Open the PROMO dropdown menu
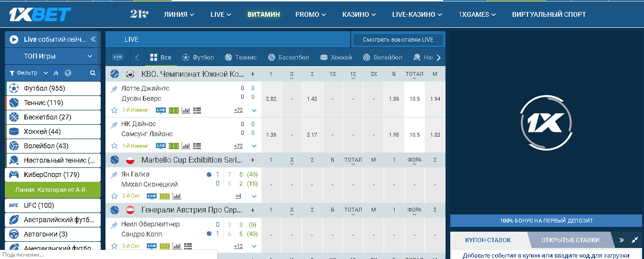Screen dimensions: 644x259 point(311,14)
